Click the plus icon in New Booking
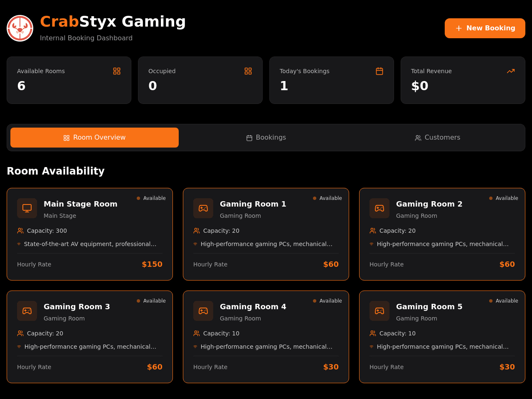Viewport: 532px width, 399px height. pyautogui.click(x=459, y=28)
